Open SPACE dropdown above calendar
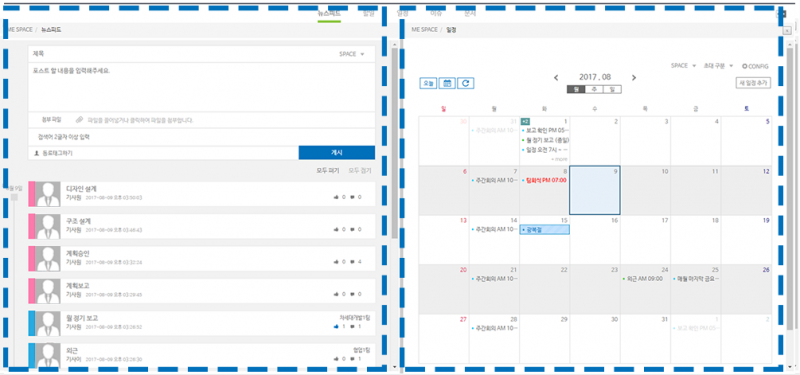Image resolution: width=800 pixels, height=375 pixels. pyautogui.click(x=683, y=66)
